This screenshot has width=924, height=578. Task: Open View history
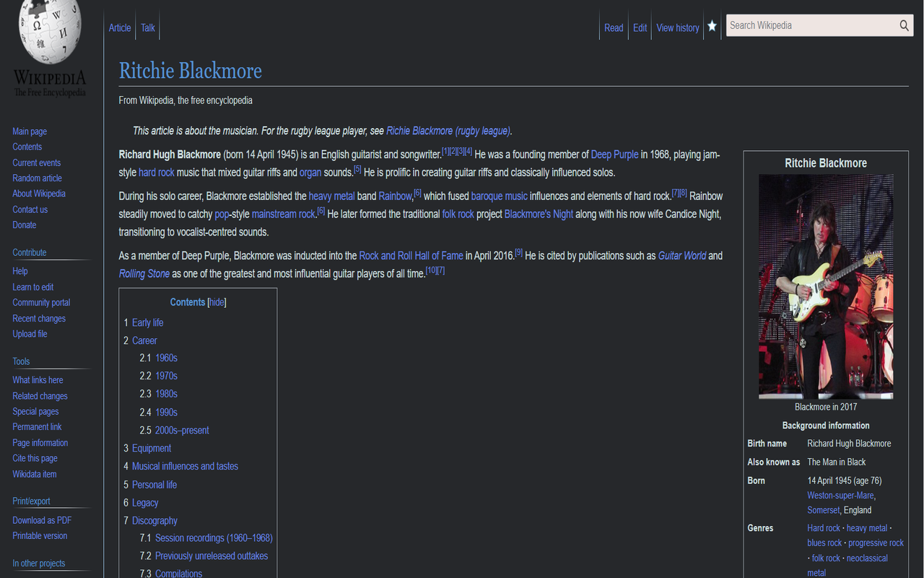pyautogui.click(x=677, y=27)
